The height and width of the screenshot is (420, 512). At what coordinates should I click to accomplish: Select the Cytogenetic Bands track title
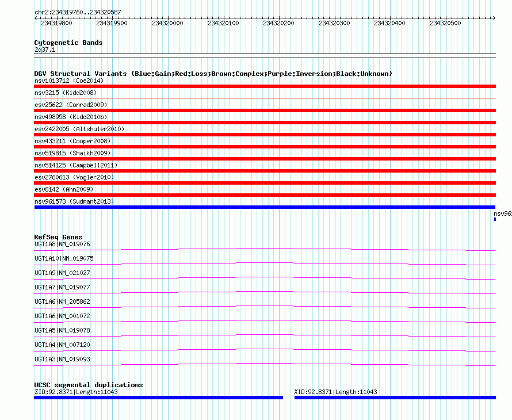pos(68,43)
